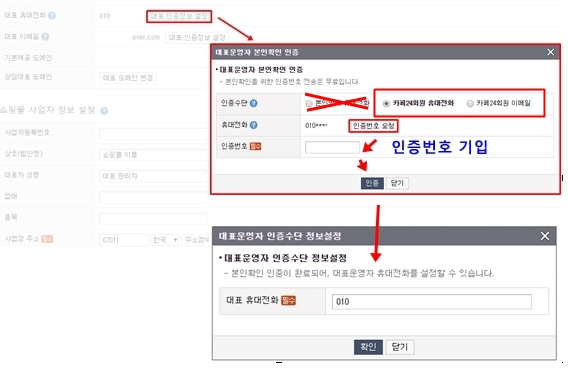The image size is (568, 374).
Task: Open help icon beside 대표 휴대전화 label
Action: point(52,16)
